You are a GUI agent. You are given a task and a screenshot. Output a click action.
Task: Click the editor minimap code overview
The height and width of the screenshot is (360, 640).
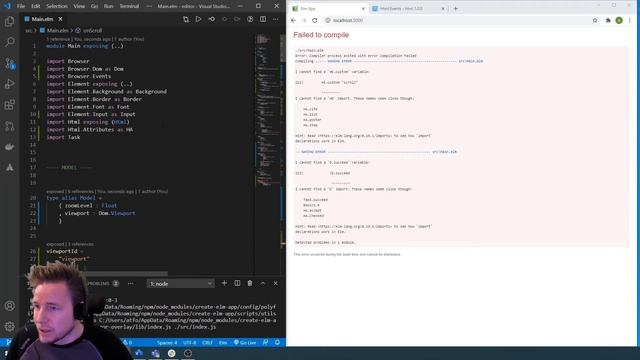tap(267, 110)
